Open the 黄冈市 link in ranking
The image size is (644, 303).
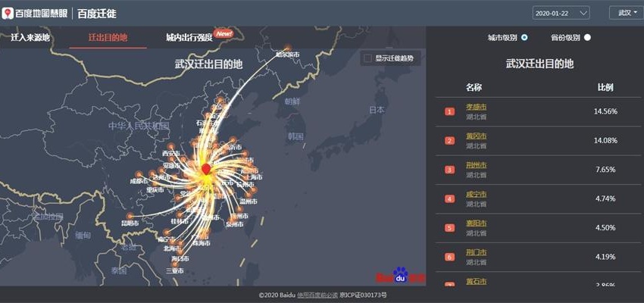coord(476,136)
